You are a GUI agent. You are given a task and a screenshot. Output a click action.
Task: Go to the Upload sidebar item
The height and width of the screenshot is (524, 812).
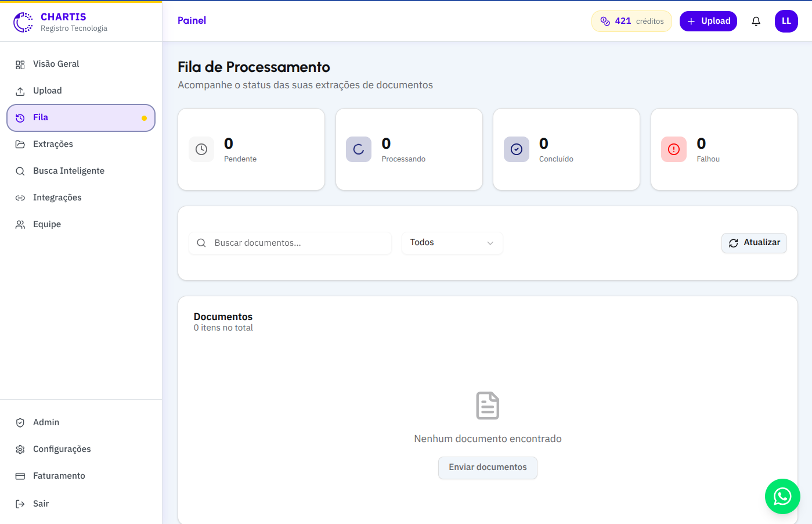[x=81, y=91]
